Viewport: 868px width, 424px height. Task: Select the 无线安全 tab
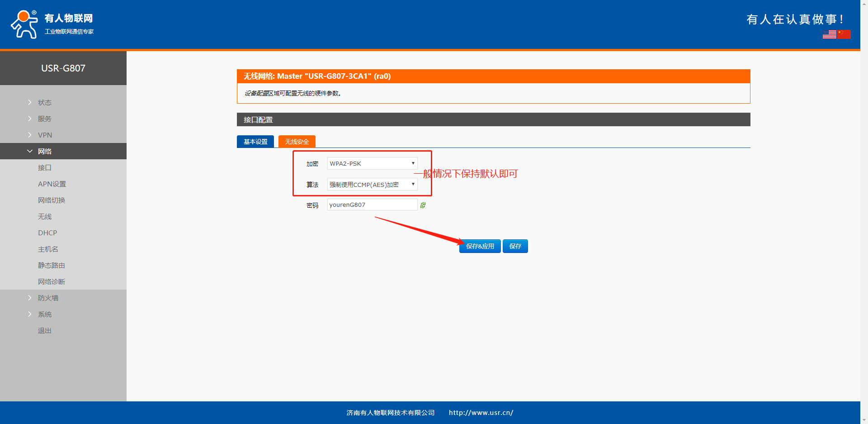(x=297, y=142)
